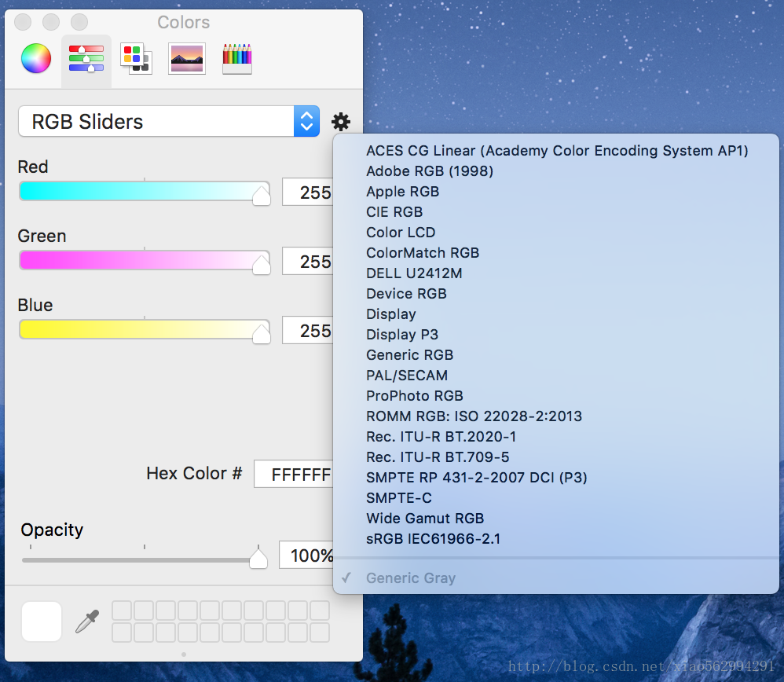
Task: Select CIE RGB profile
Action: [556, 212]
